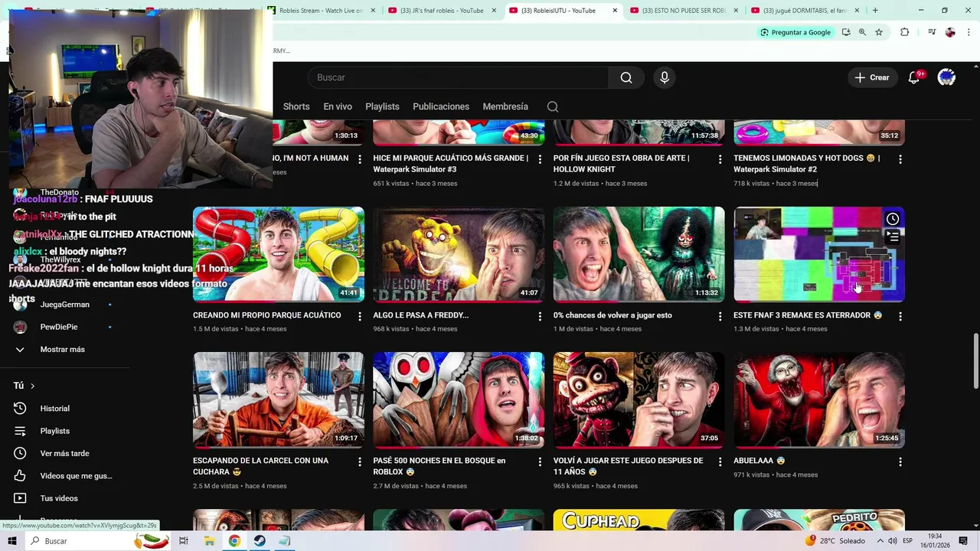Open browser extensions puzzle icon

[x=905, y=32]
